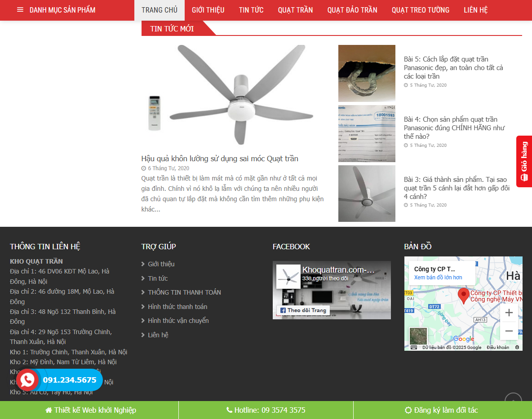Image resolution: width=532 pixels, height=419 pixels.
Task: Click Điều khoản at the map bottom
Action: (x=497, y=347)
